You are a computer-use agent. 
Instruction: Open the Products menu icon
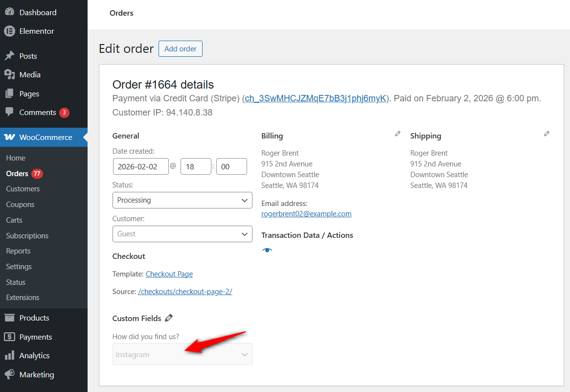[x=10, y=318]
